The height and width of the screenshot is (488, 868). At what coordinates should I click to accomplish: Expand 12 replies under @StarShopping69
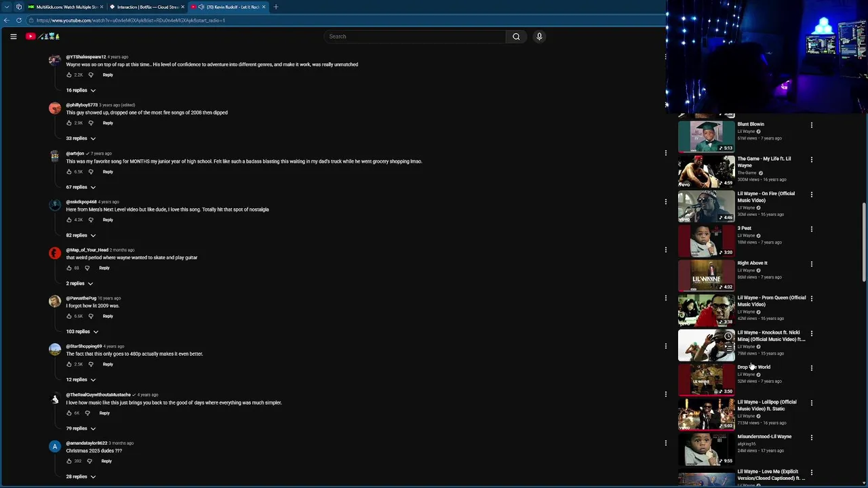click(x=81, y=380)
